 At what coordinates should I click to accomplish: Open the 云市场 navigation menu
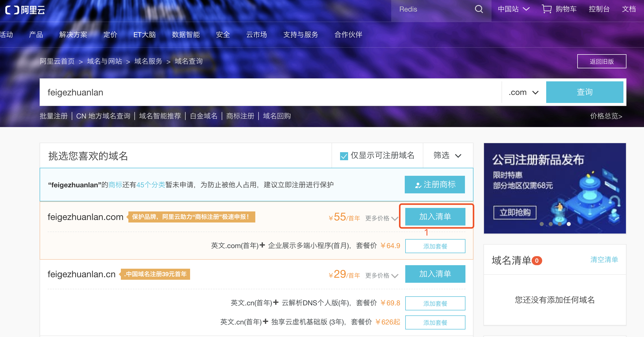tap(257, 35)
